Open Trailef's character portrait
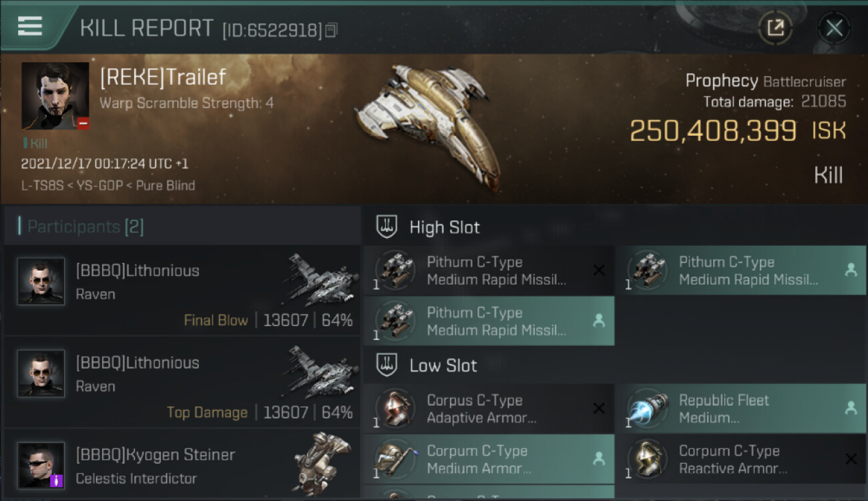 tap(55, 96)
